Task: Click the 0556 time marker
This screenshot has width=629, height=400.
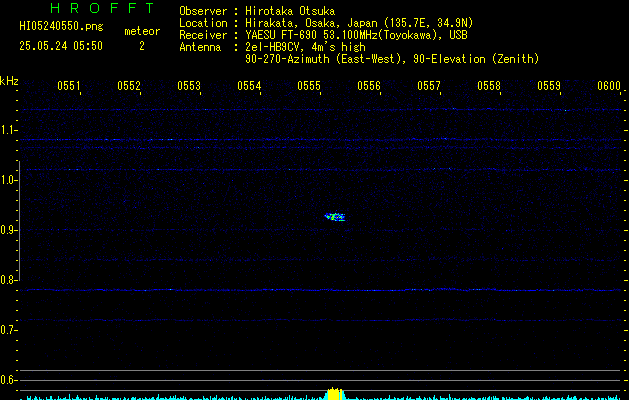Action: click(x=369, y=86)
